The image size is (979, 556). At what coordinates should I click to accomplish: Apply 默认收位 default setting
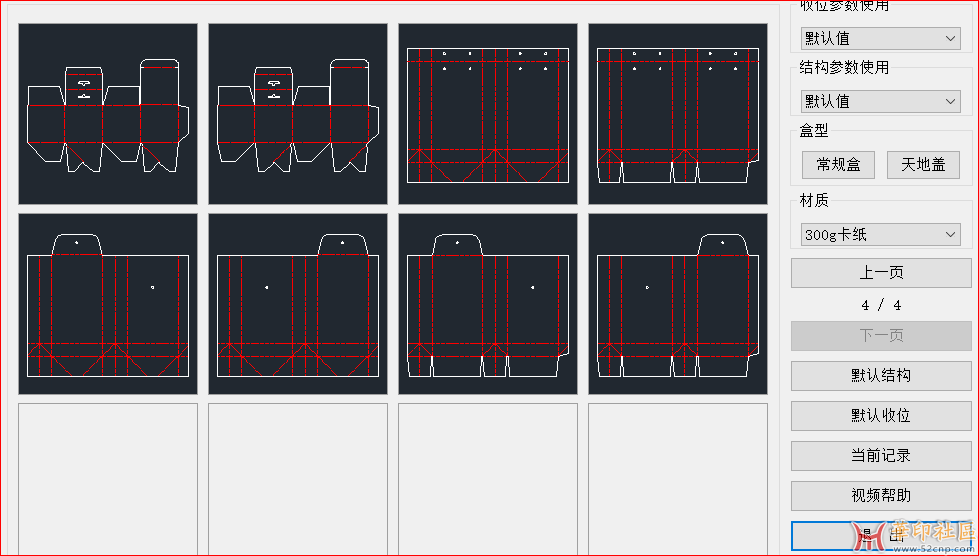pyautogui.click(x=881, y=416)
